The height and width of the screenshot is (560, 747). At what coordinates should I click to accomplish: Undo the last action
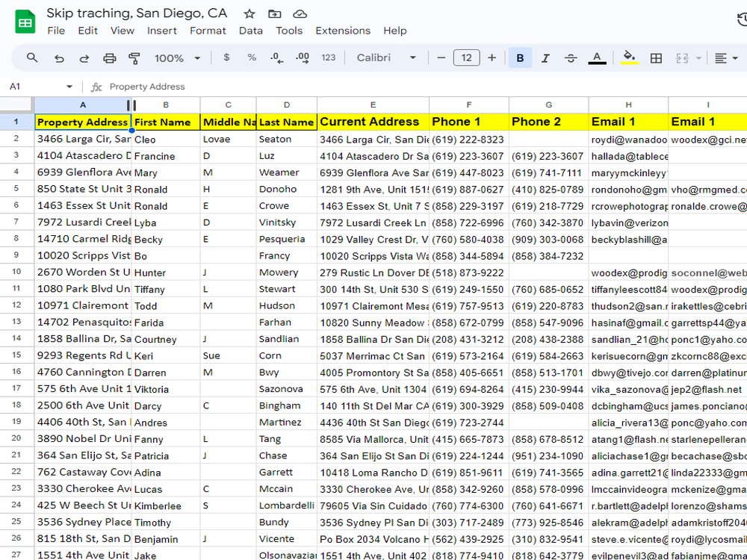click(x=59, y=57)
